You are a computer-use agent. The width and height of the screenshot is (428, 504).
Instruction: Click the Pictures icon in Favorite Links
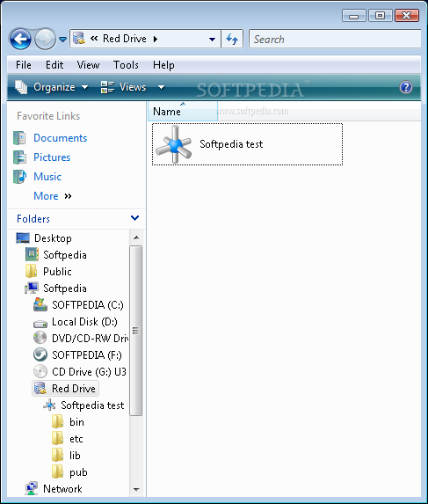point(19,157)
